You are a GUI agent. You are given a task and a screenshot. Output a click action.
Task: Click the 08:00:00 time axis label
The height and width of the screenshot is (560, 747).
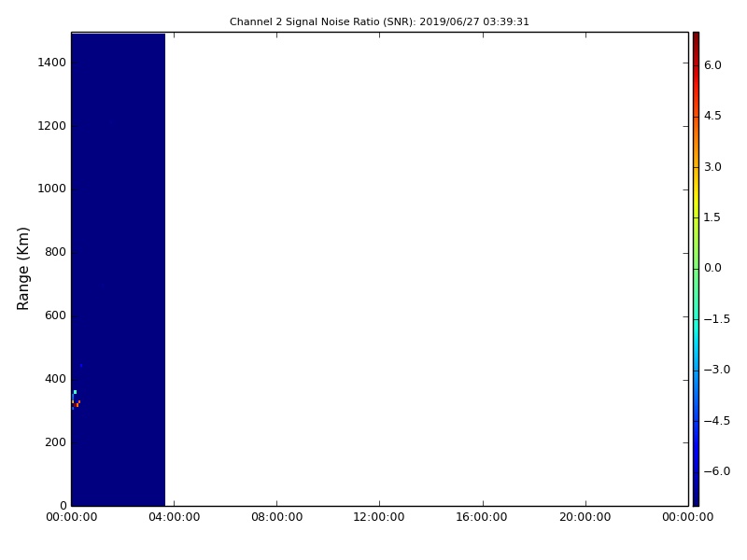tap(276, 517)
